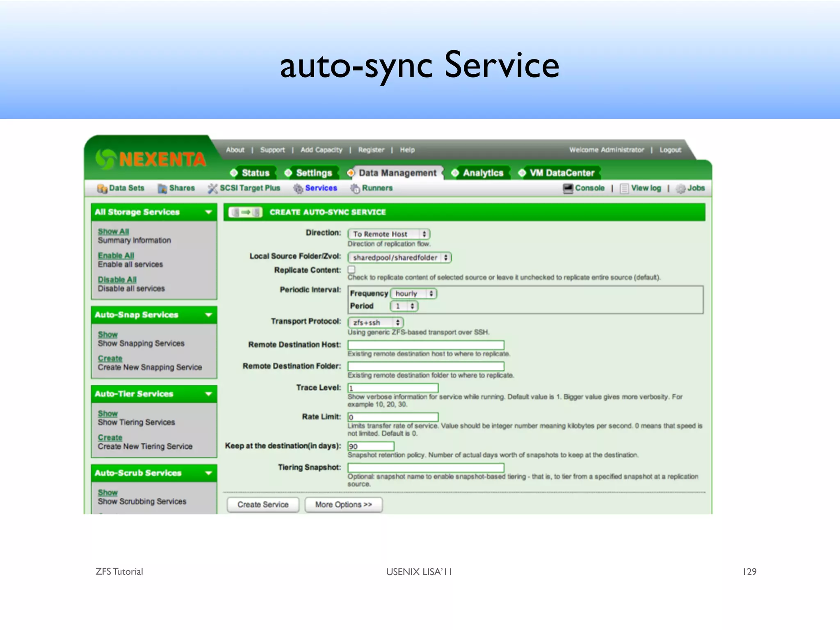This screenshot has width=840, height=630.
Task: Collapse the Auto-Scrub Services panel
Action: [208, 473]
